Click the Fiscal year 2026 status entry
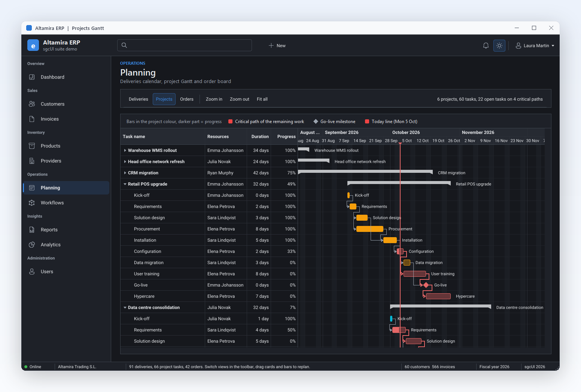The image size is (581, 392). (494, 367)
